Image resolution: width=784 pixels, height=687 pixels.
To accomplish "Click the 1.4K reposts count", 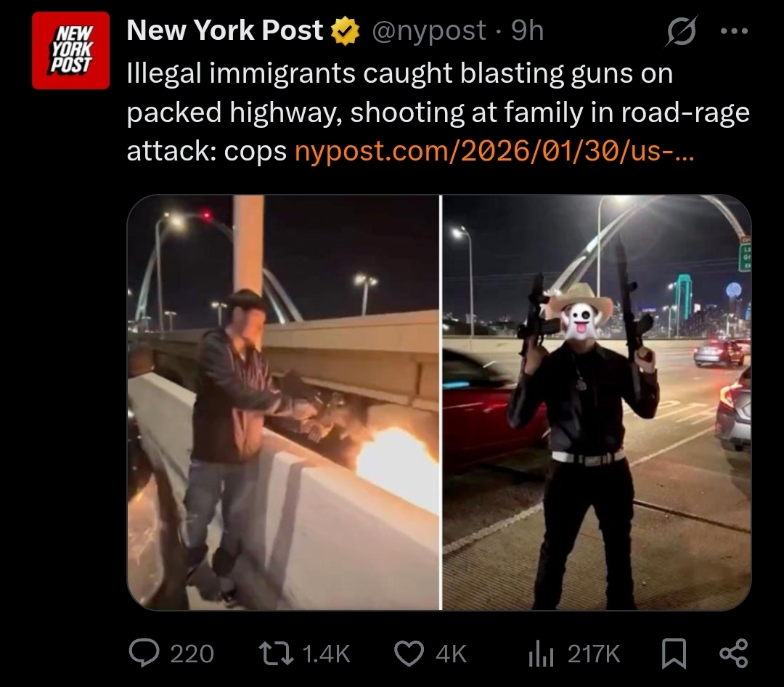I will [327, 654].
